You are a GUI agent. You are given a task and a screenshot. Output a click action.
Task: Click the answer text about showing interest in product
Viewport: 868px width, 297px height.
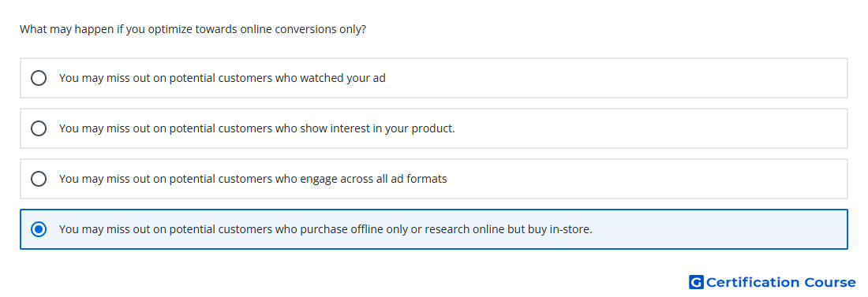[257, 128]
